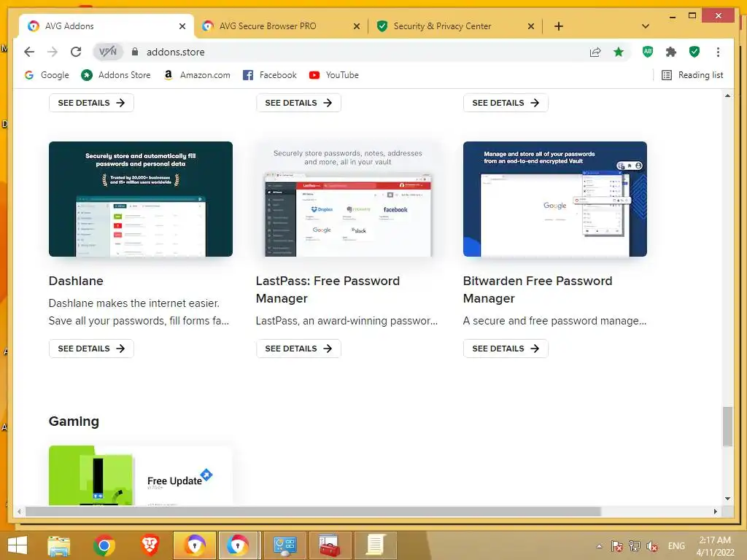Click the muted volume tray icon

[652, 546]
